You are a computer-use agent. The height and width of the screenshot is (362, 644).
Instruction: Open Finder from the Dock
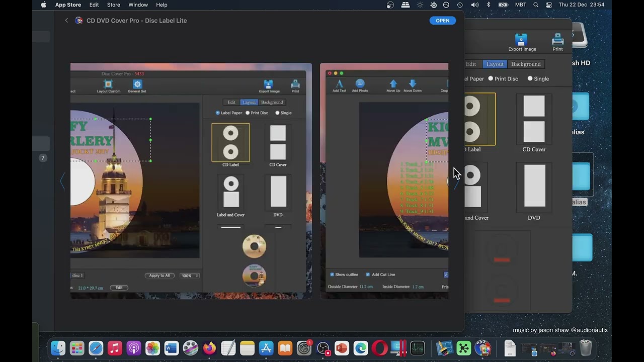(x=58, y=348)
